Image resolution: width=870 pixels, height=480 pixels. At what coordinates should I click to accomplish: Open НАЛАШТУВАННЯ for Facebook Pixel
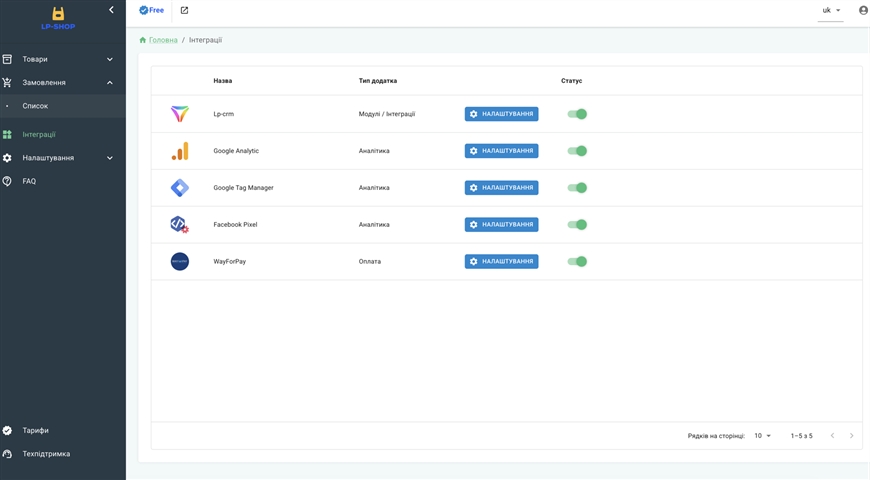click(501, 225)
